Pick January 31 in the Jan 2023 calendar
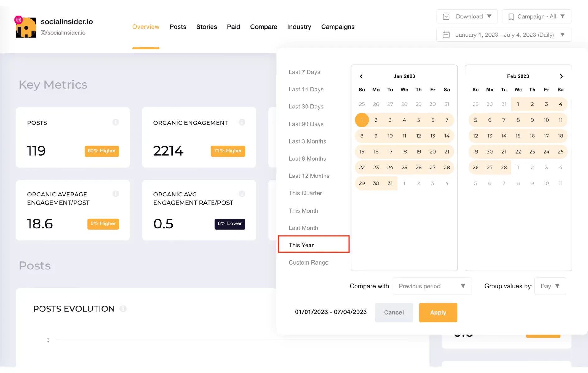 pos(390,183)
